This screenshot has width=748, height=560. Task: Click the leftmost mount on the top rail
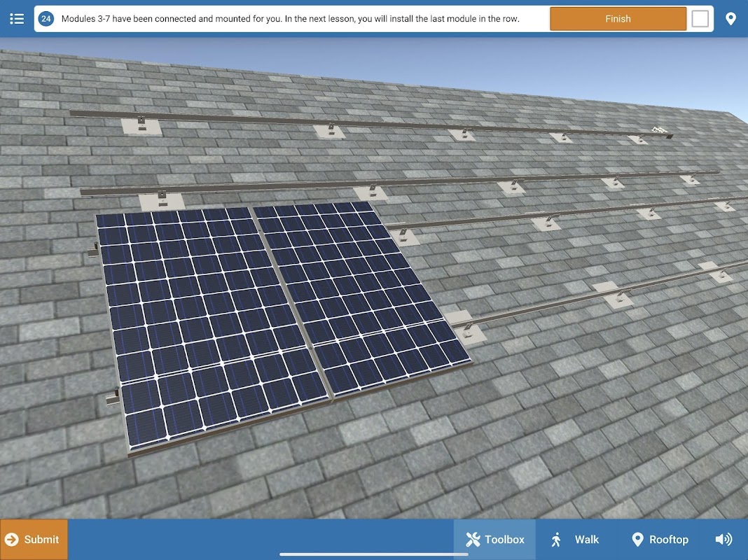[x=141, y=125]
